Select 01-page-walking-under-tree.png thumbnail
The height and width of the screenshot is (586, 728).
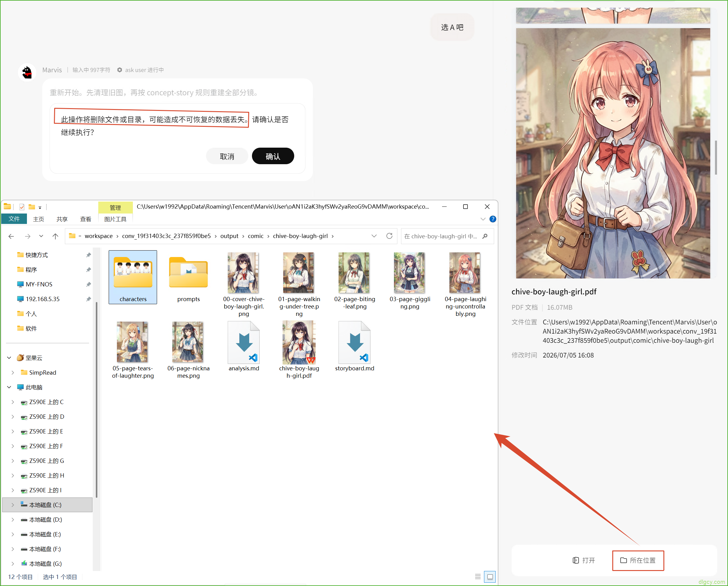tap(299, 284)
